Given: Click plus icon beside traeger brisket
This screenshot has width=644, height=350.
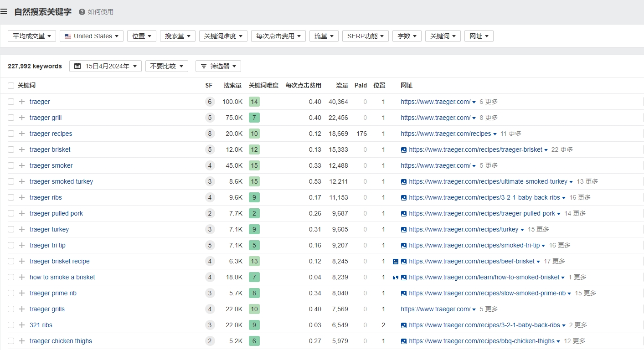Looking at the screenshot, I should (22, 149).
